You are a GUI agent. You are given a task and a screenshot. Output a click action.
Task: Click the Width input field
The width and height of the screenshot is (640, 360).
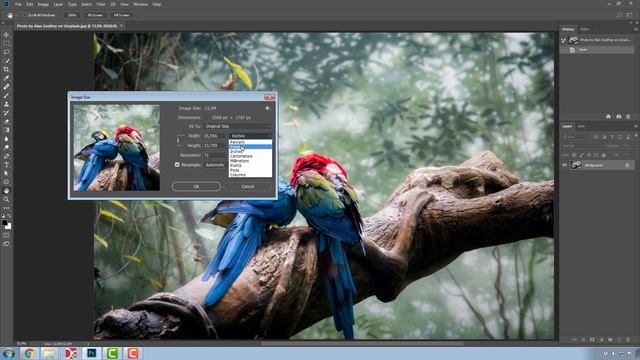[x=215, y=136]
